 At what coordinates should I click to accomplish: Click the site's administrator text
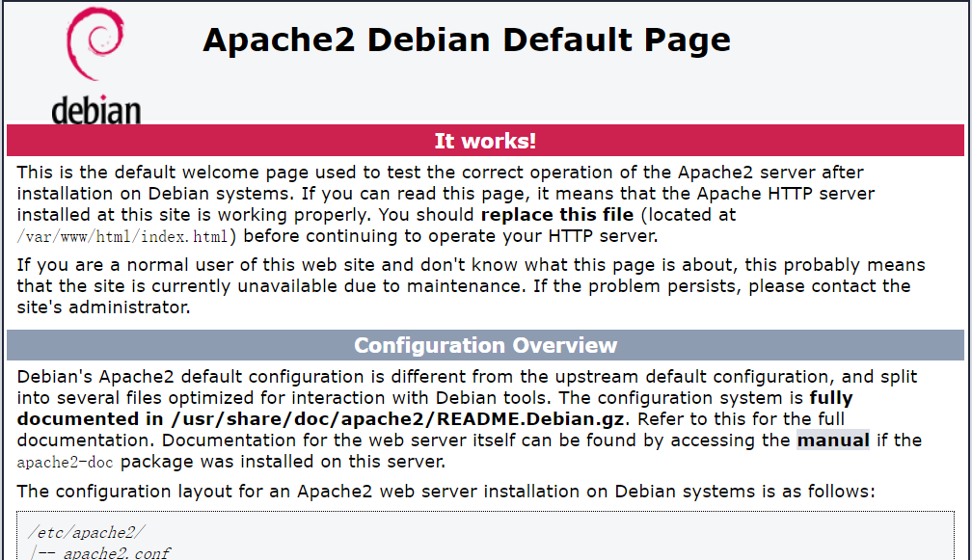pyautogui.click(x=103, y=307)
